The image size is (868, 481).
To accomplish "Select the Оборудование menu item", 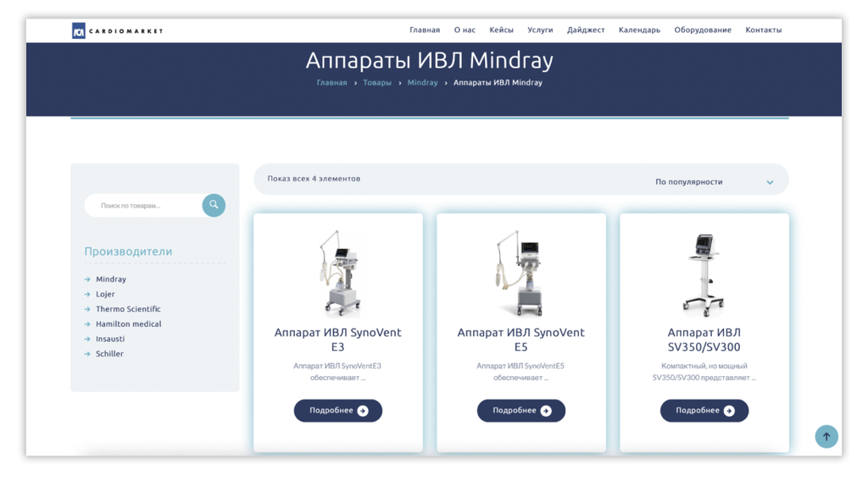I will (x=703, y=30).
